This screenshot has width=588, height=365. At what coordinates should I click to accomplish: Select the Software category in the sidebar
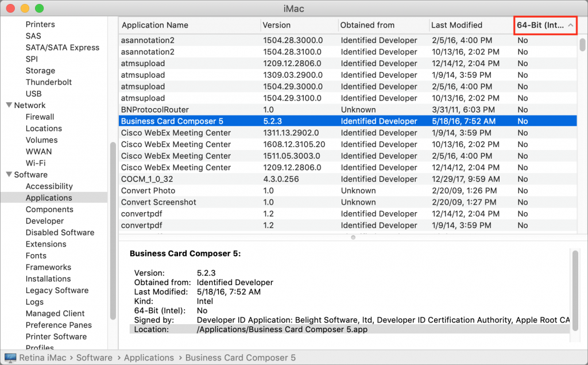31,175
